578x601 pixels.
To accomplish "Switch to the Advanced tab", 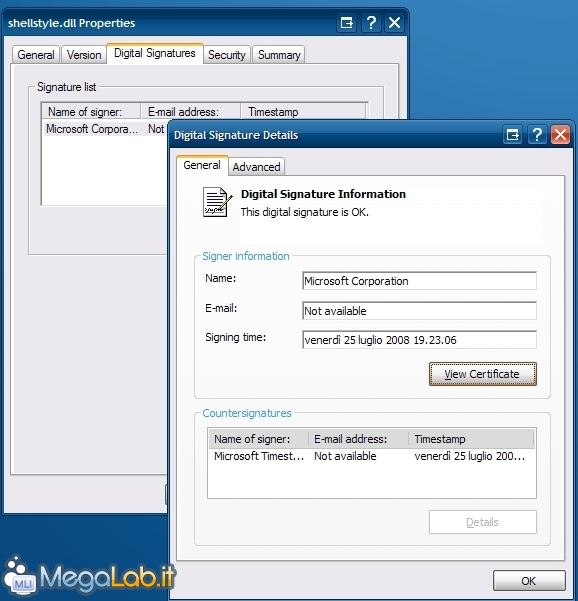I will pos(256,167).
